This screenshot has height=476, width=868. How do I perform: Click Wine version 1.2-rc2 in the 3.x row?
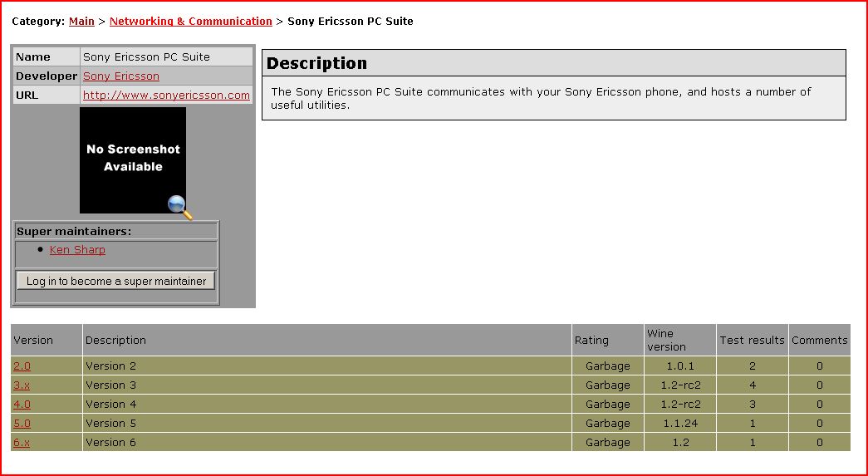click(679, 385)
